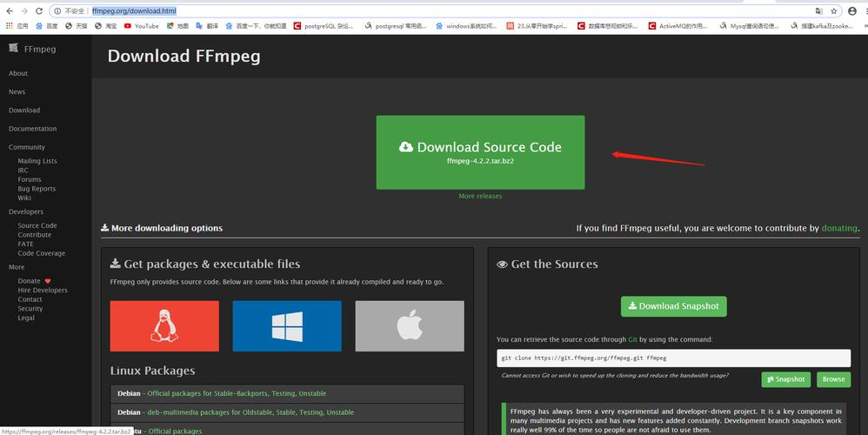The image size is (868, 435).
Task: Click the translate page icon in address bar
Action: click(818, 11)
